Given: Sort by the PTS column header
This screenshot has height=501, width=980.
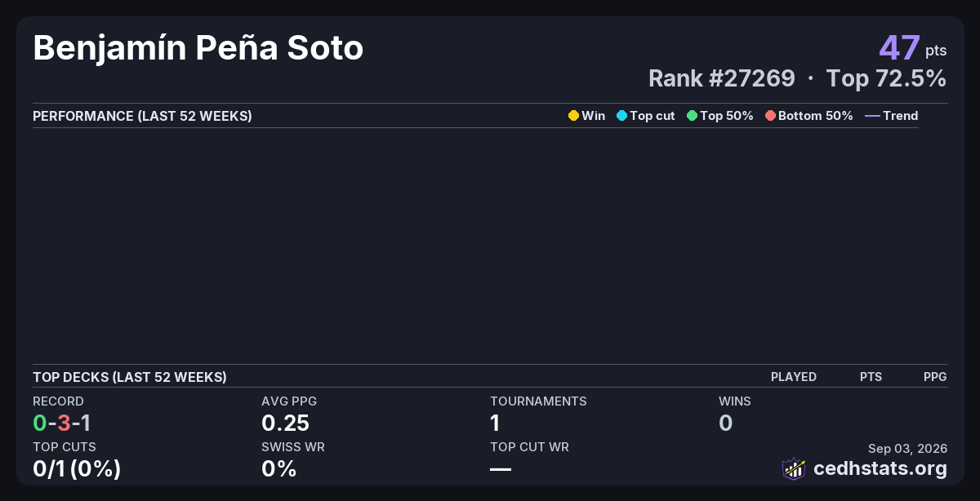Looking at the screenshot, I should tap(871, 377).
